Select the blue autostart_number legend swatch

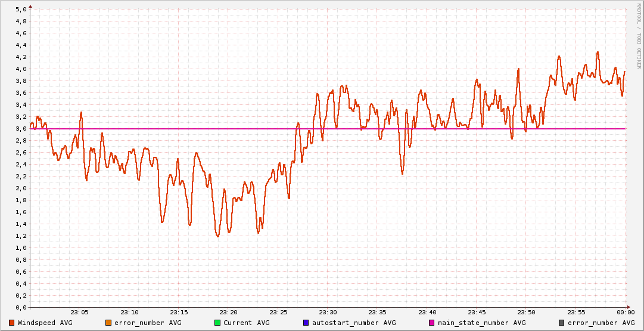[x=306, y=323]
